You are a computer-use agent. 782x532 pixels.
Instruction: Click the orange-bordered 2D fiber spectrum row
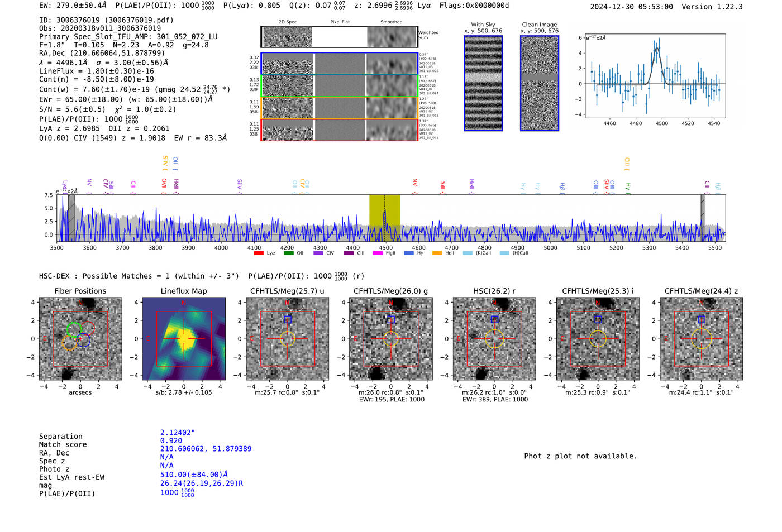pyautogui.click(x=340, y=108)
